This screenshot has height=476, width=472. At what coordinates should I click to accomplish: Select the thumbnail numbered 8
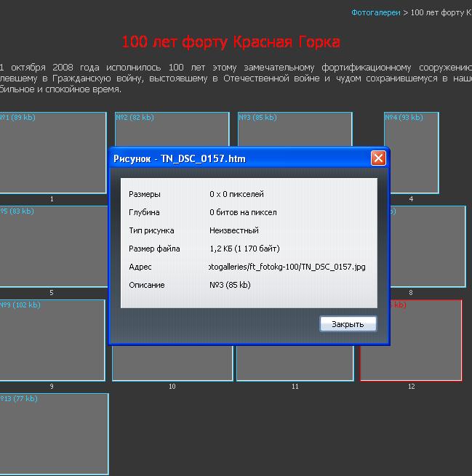click(x=428, y=247)
